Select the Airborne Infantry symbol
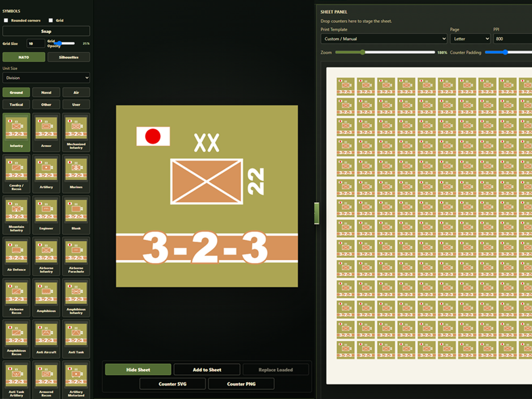The image size is (532, 399). pyautogui.click(x=46, y=256)
